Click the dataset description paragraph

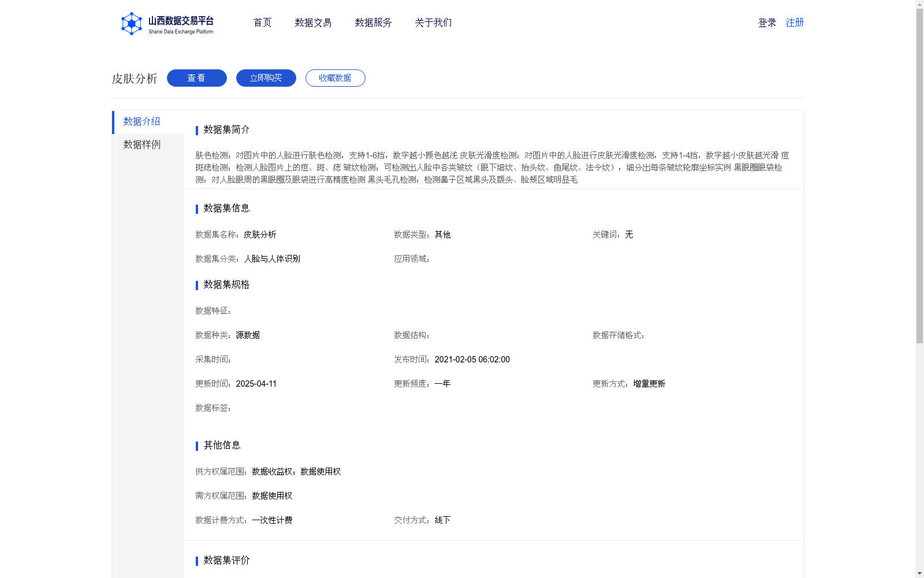(x=492, y=168)
